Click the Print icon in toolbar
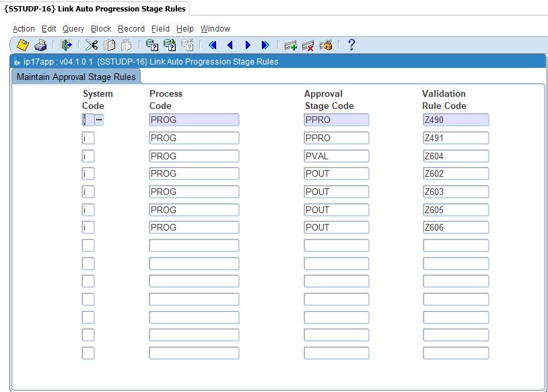This screenshot has width=548, height=392. [40, 45]
